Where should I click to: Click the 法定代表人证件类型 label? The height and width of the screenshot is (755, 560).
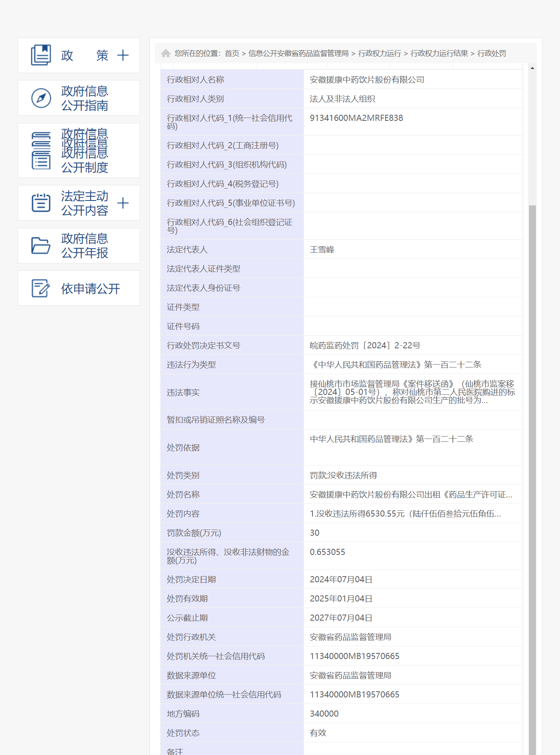(x=203, y=269)
